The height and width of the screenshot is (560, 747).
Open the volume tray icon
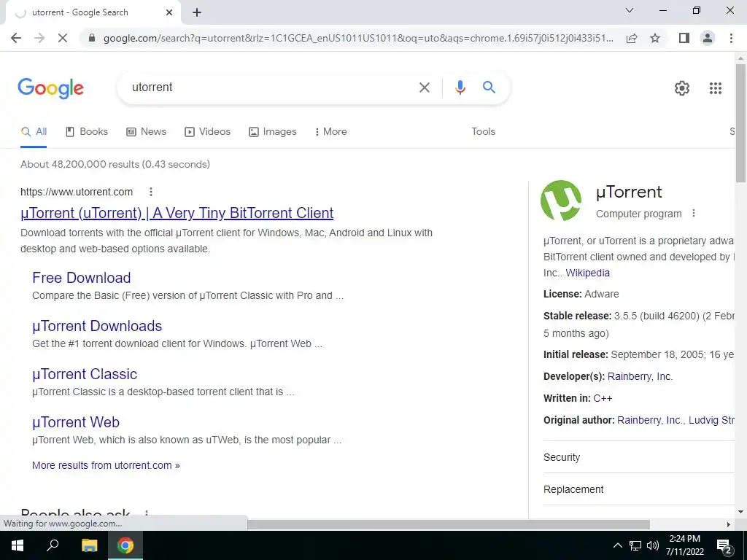(x=653, y=545)
